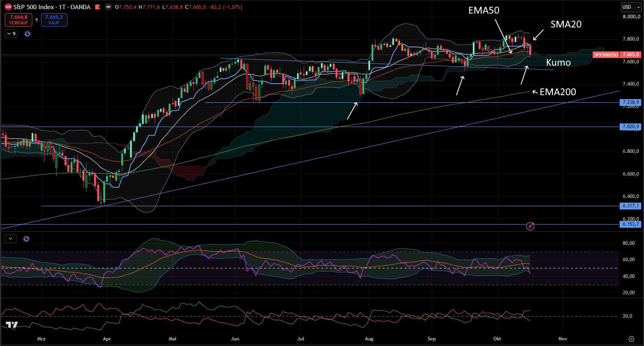Screen dimensions: 644x346
Task: Open chart settings via the hexagon gear icon
Action: tap(631, 339)
